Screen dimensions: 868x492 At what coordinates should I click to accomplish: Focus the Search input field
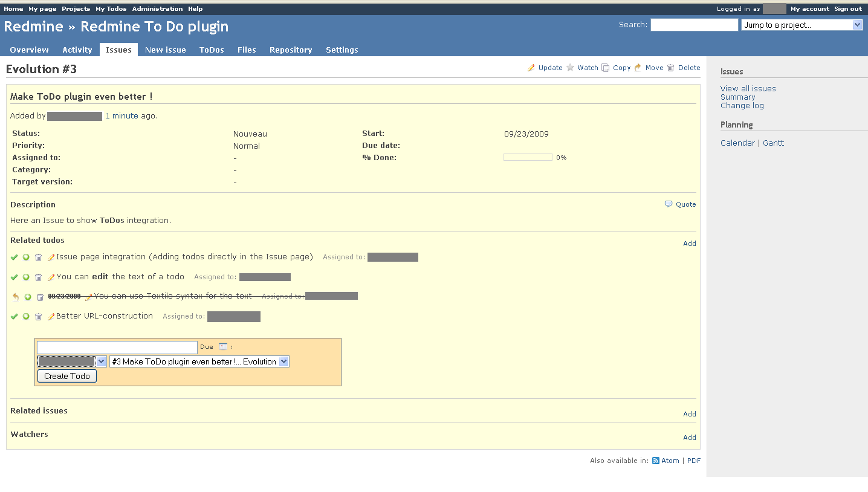[x=695, y=25]
